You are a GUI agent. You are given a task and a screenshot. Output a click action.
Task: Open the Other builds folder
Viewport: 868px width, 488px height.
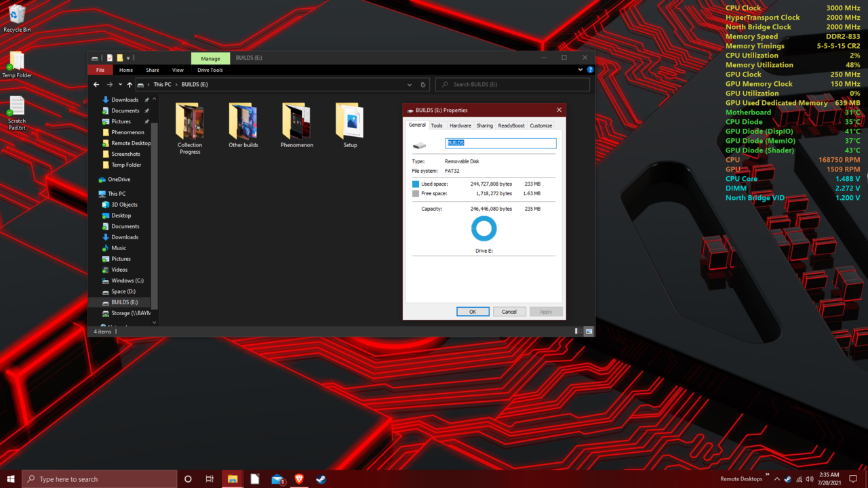point(243,123)
